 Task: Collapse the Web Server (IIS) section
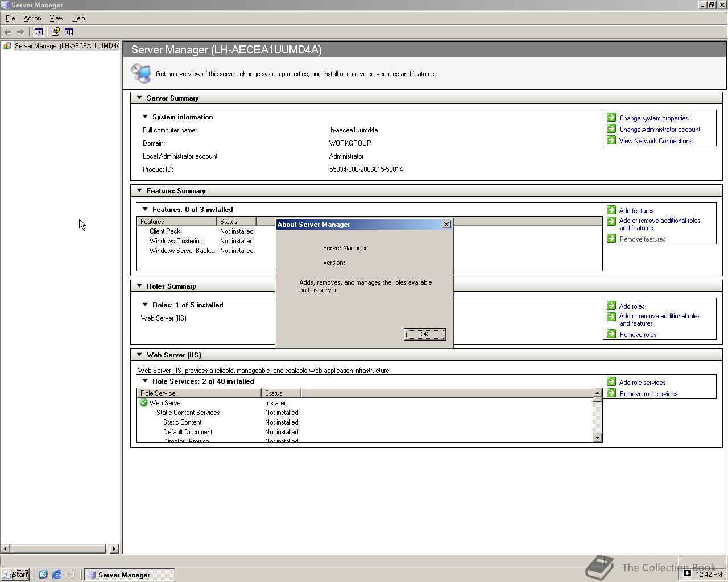pos(139,355)
